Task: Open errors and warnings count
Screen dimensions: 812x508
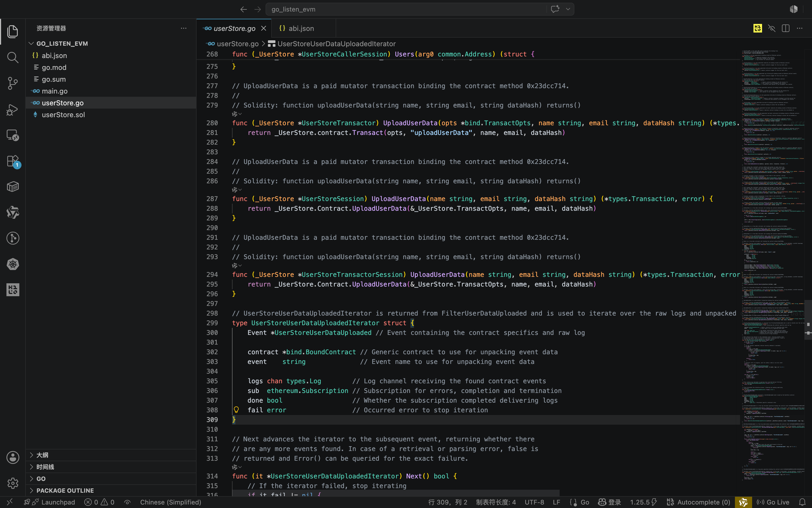Action: (99, 502)
